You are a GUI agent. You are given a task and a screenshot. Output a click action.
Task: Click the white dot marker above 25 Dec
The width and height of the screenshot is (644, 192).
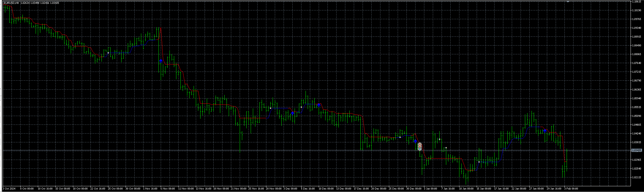pos(400,137)
